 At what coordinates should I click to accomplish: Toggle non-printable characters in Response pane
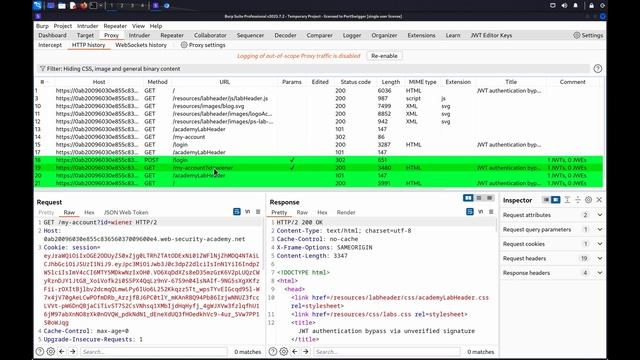tap(480, 211)
